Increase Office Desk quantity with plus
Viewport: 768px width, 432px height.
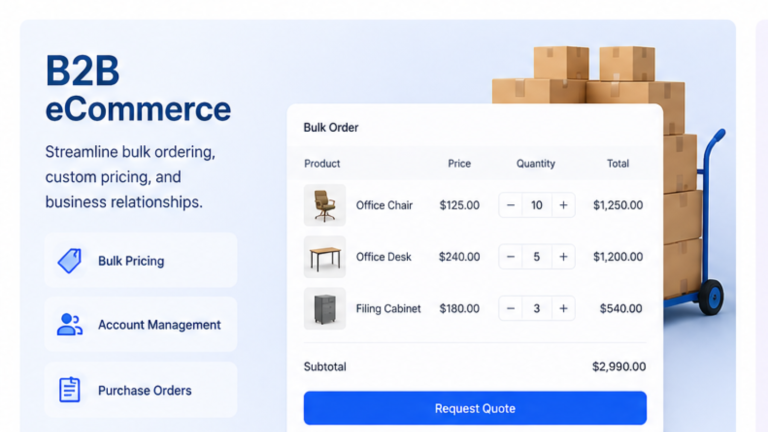coord(563,257)
